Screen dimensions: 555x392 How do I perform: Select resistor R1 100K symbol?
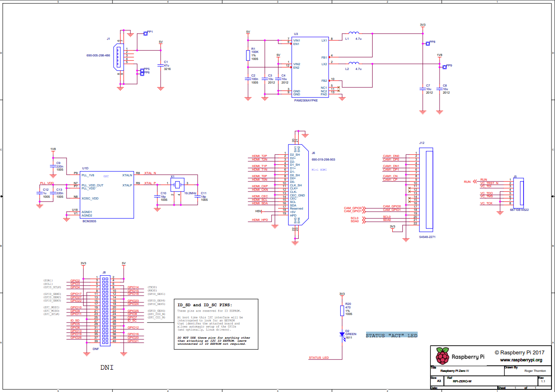click(248, 55)
